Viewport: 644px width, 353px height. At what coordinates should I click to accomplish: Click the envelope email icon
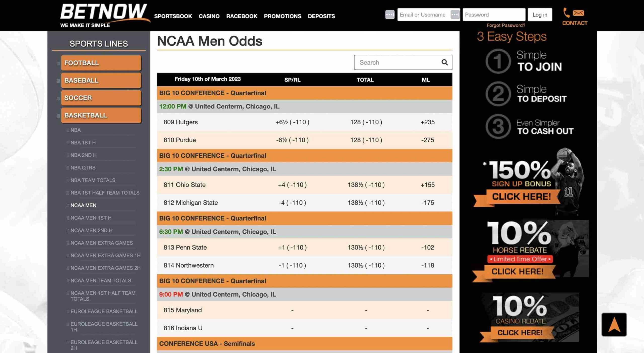point(578,13)
